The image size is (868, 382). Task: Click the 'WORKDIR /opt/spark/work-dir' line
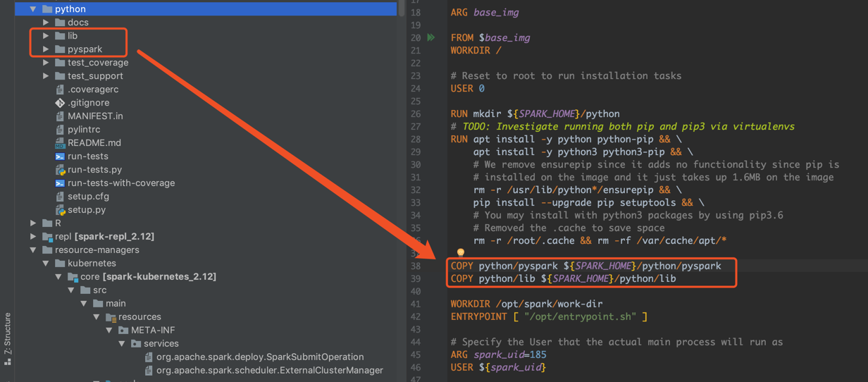tap(527, 304)
